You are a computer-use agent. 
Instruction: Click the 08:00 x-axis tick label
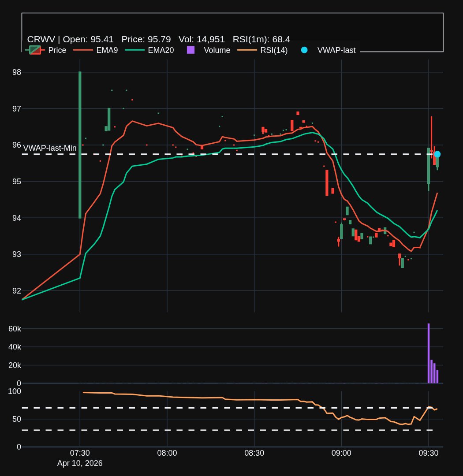point(167,453)
